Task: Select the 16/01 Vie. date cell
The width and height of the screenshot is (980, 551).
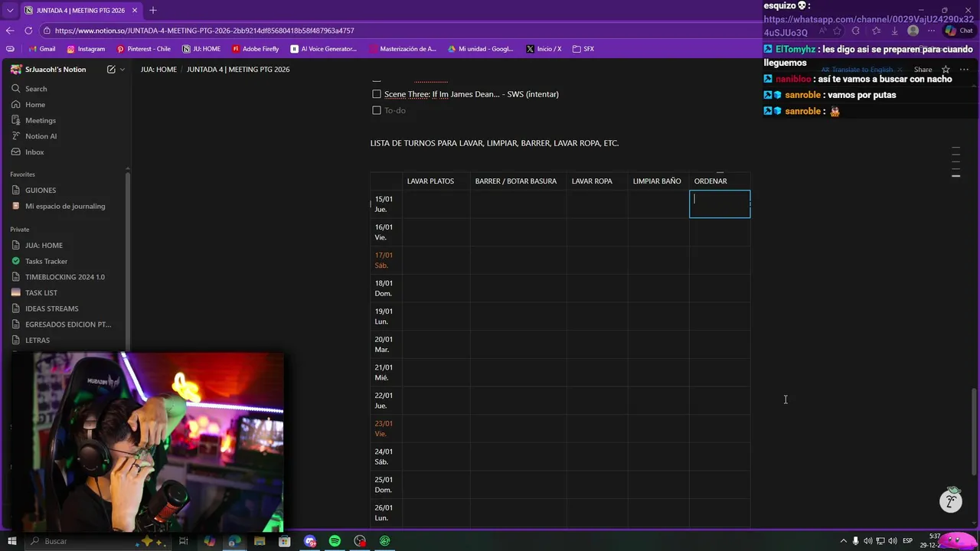Action: pos(387,233)
